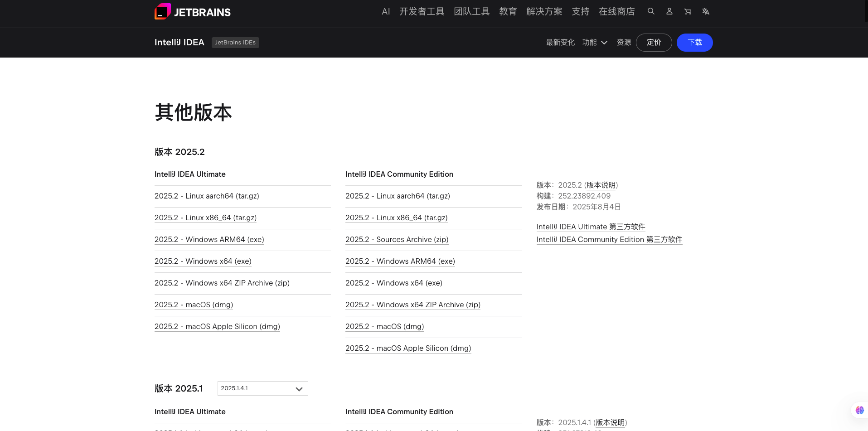Click the JetBrains IDEs tag
The image size is (868, 431).
pos(235,43)
